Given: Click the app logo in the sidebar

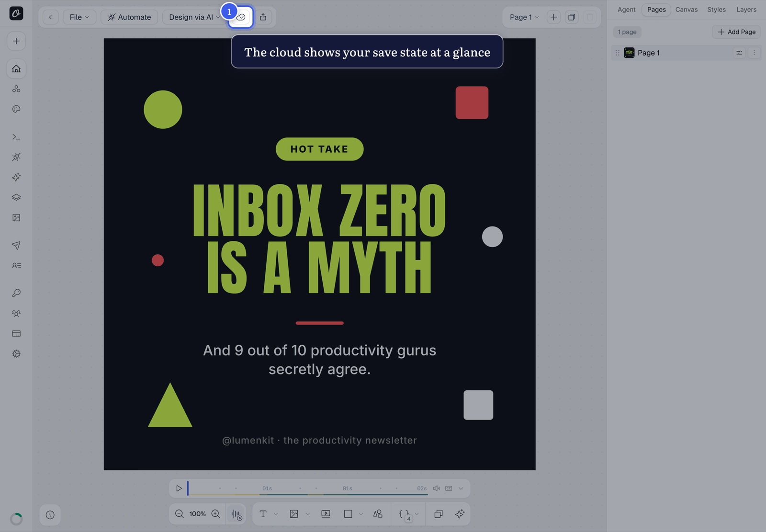Looking at the screenshot, I should (16, 13).
